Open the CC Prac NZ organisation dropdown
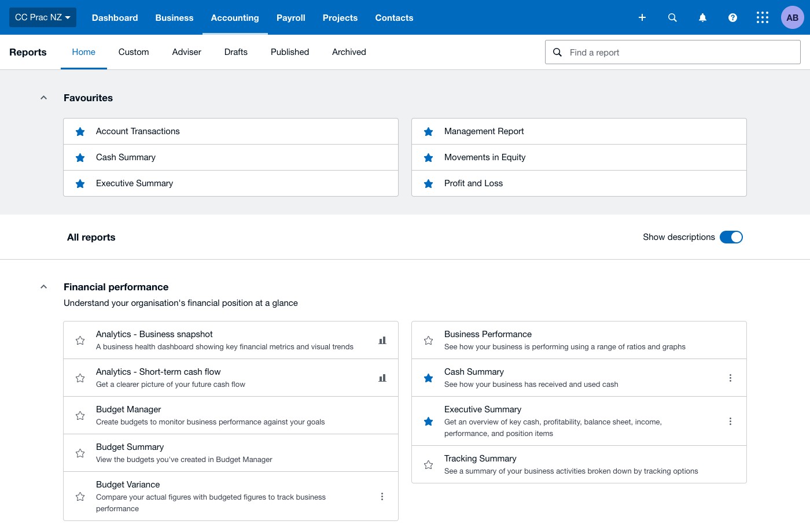 coord(43,17)
